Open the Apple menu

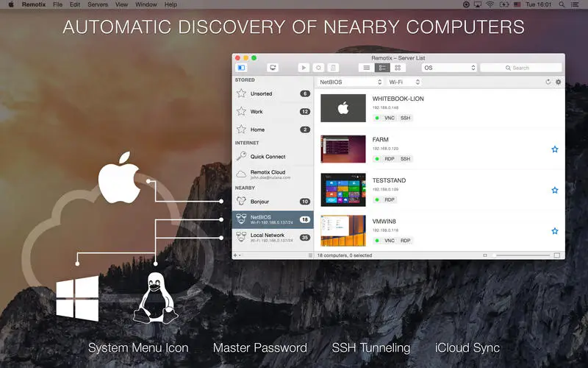[x=11, y=4]
